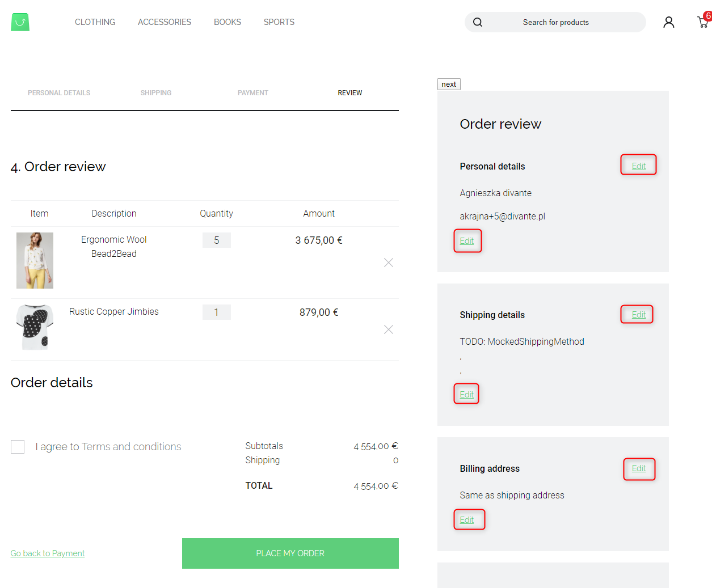Switch to the PAYMENT tab
Screen dimensions: 712x588
253,92
